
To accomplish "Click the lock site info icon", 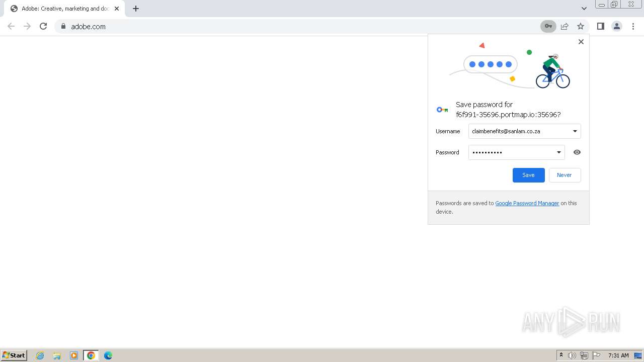I will click(x=63, y=26).
